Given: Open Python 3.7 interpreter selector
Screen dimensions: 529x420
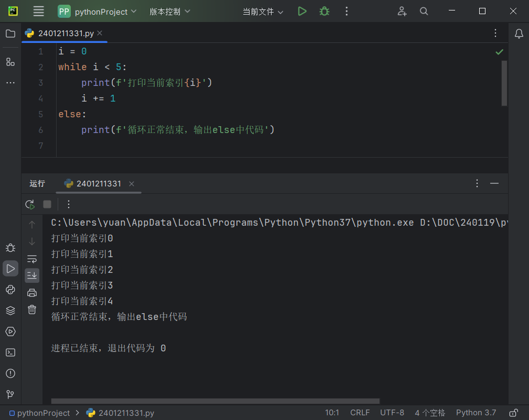Looking at the screenshot, I should (476, 413).
